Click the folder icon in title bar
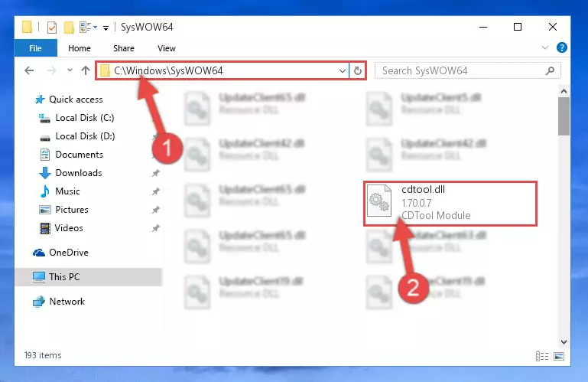The height and width of the screenshot is (382, 588). pos(27,28)
